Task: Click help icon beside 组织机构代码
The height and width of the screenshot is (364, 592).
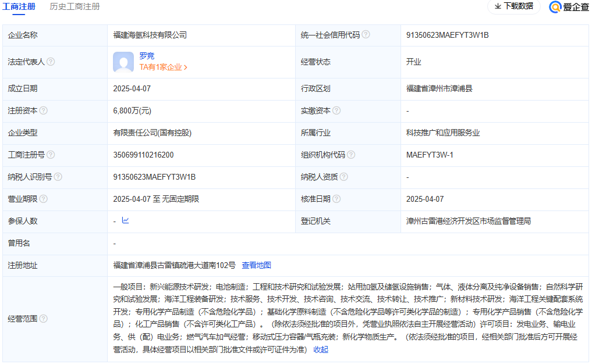Action: 351,155
